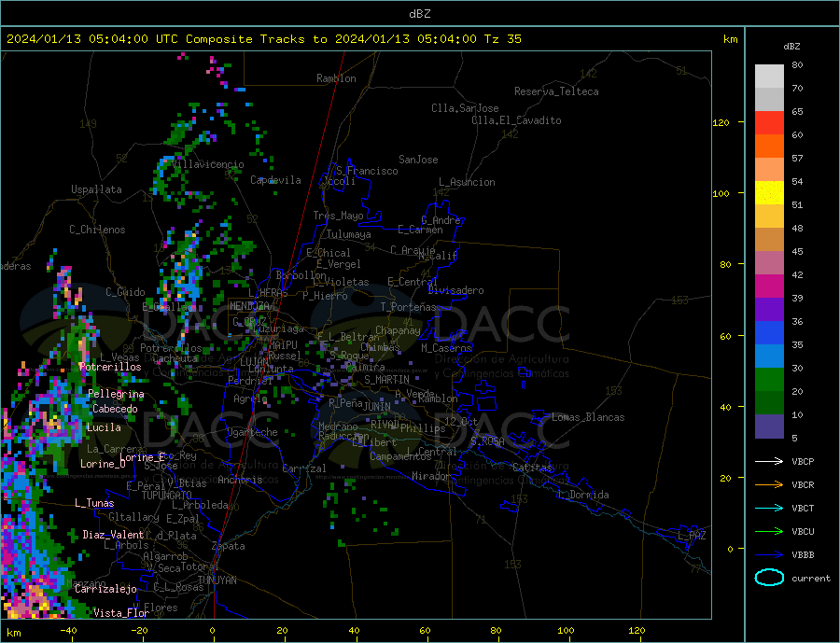
Task: Click the 'Palmira' map label
Action: point(365,368)
